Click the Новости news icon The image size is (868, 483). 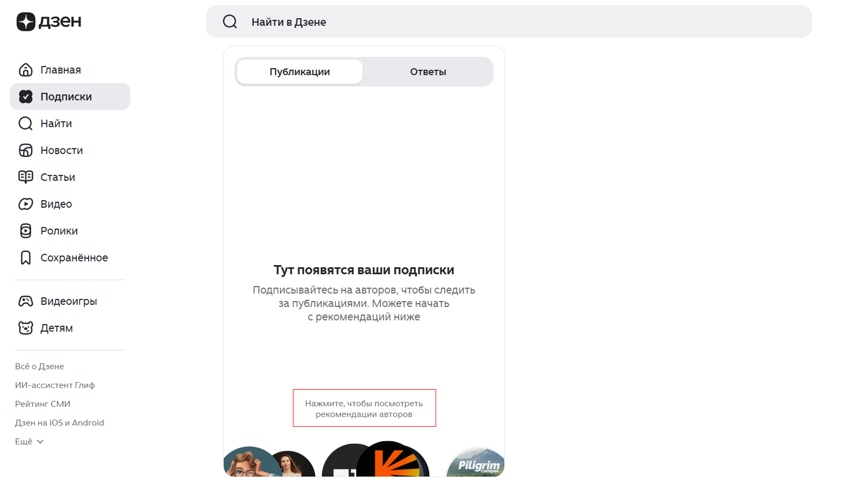tap(26, 150)
